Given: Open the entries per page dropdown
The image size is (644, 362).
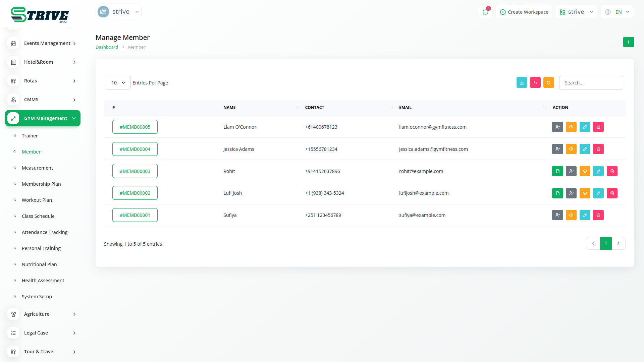Looking at the screenshot, I should [x=118, y=83].
